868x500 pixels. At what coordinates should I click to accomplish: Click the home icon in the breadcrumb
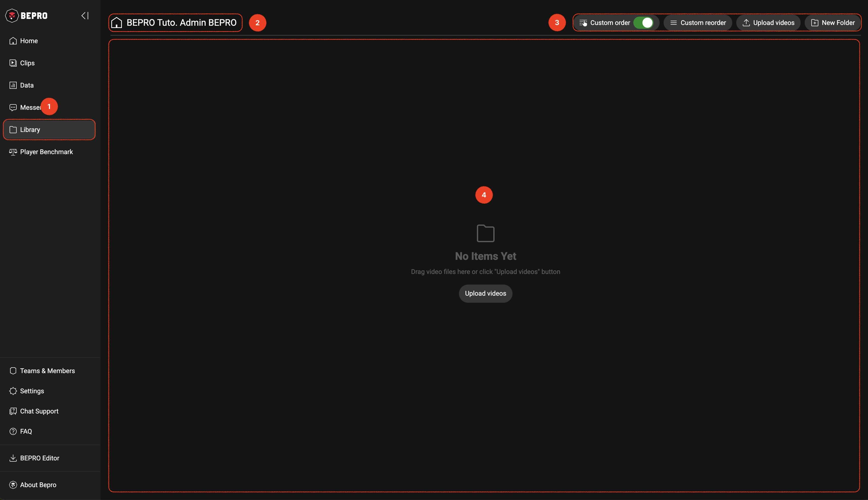[117, 23]
